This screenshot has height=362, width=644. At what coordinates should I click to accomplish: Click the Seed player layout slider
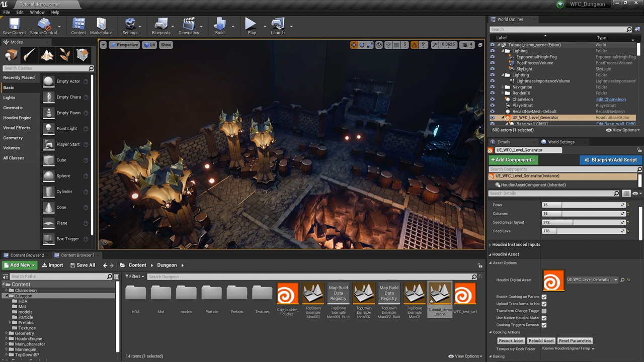tap(583, 222)
